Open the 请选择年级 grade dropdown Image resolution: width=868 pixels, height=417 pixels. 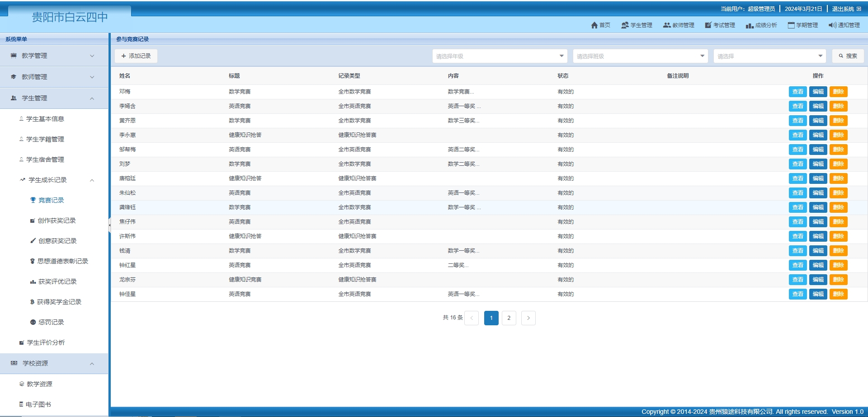coord(500,56)
